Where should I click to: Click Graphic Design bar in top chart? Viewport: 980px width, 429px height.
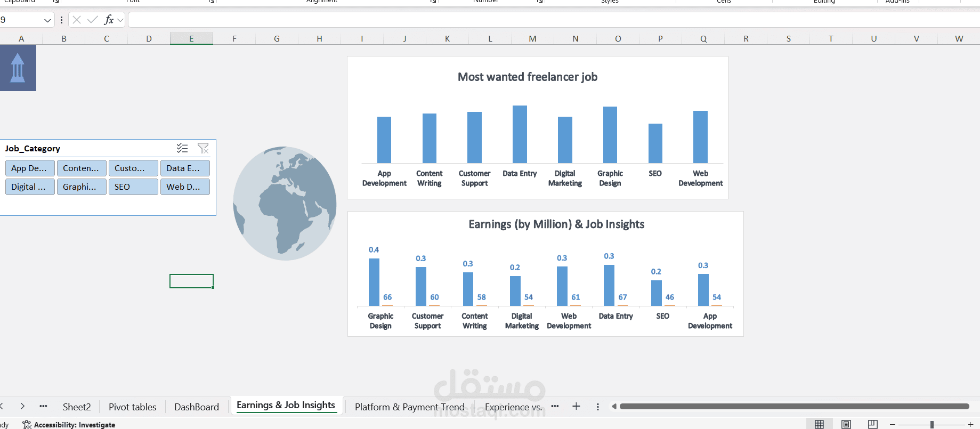coord(610,135)
